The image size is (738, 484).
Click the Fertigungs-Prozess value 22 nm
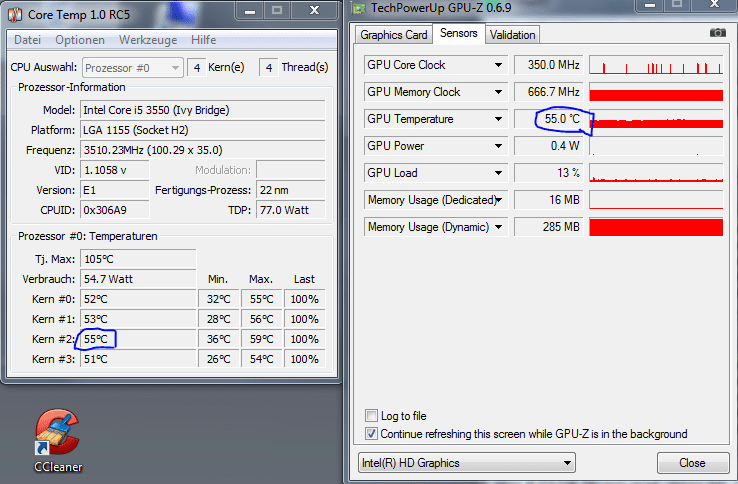tap(290, 190)
